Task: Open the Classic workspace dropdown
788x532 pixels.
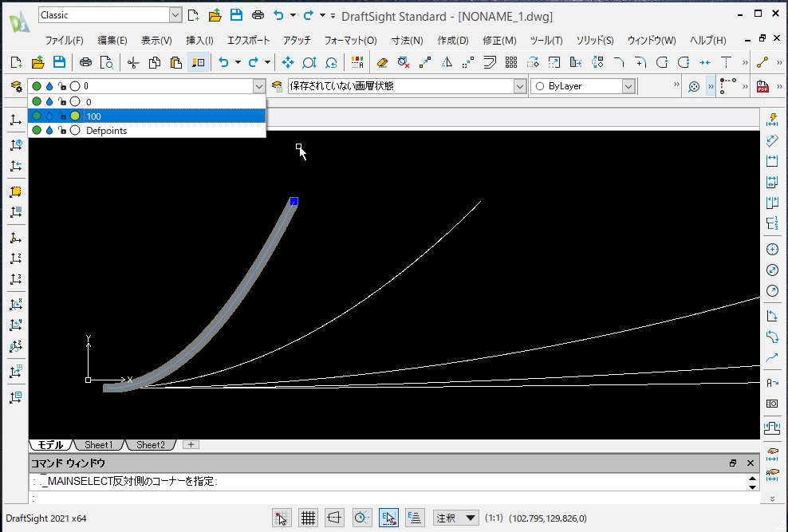Action: (175, 15)
